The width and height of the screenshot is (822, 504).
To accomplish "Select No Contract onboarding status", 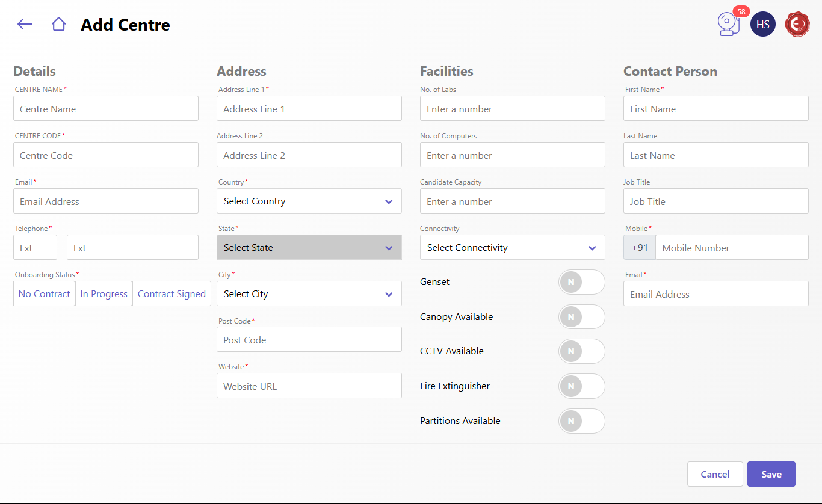I will click(x=45, y=294).
